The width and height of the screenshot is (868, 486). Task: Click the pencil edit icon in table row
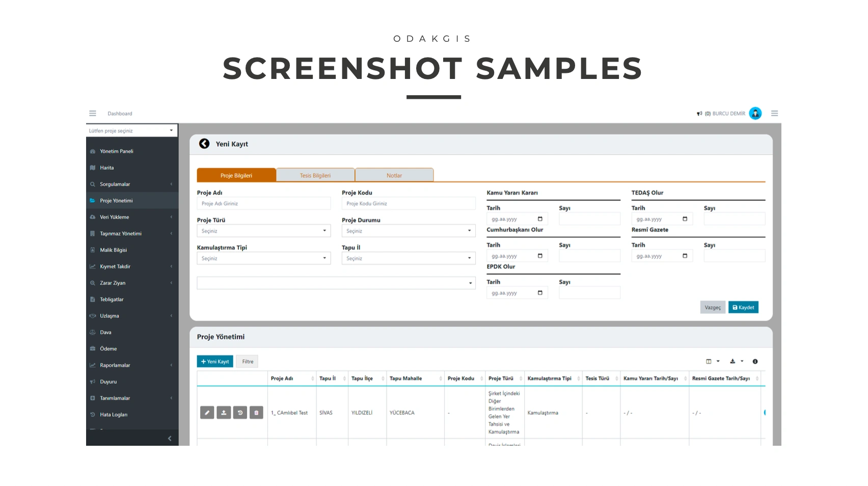pyautogui.click(x=207, y=413)
